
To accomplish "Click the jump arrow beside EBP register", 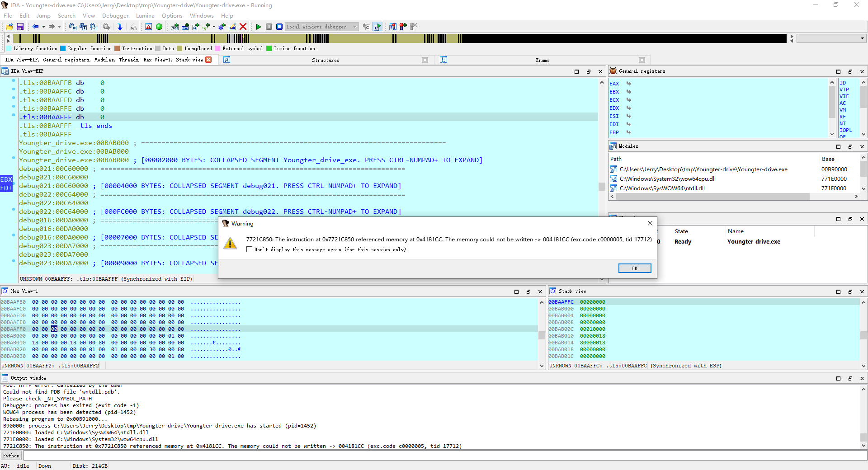I will pos(628,132).
